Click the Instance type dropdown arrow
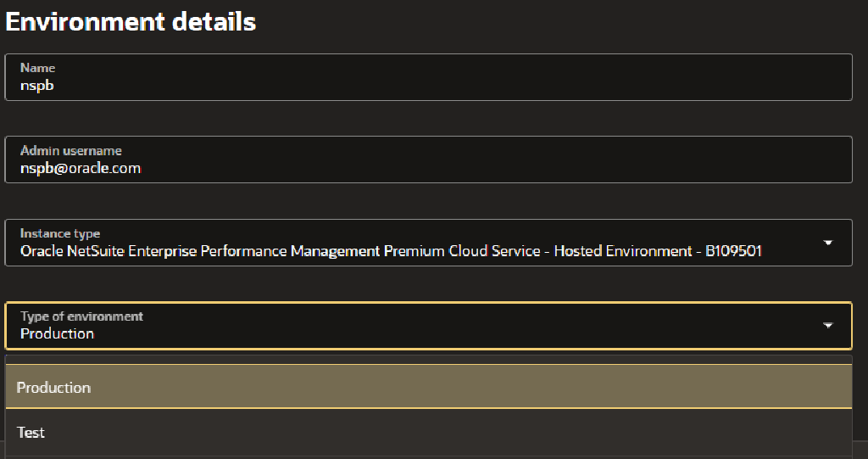The image size is (868, 459). pyautogui.click(x=828, y=243)
